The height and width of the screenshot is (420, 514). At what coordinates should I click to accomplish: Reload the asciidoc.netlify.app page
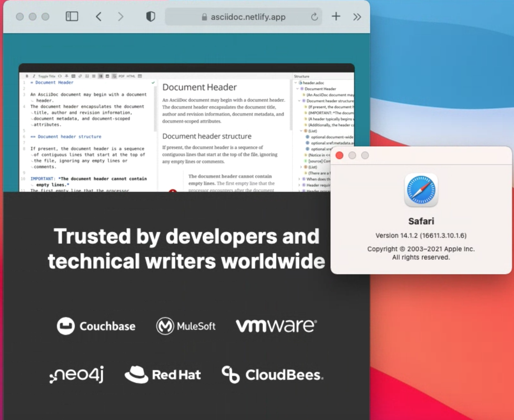click(x=315, y=17)
